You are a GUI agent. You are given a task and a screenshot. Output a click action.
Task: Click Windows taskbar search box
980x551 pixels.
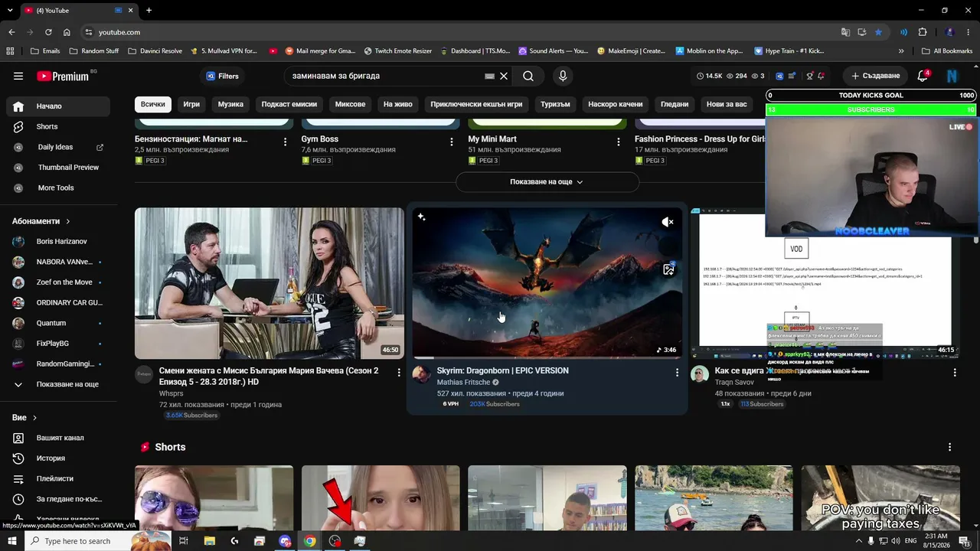pos(97,541)
